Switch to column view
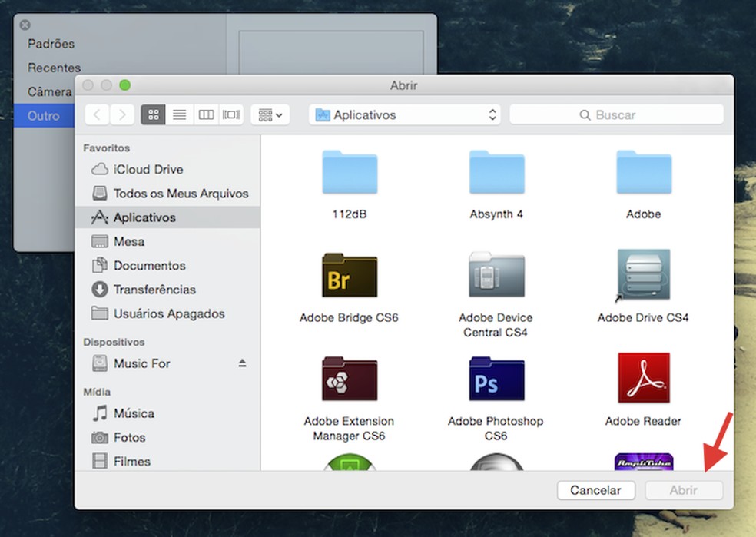This screenshot has width=756, height=537. pyautogui.click(x=205, y=114)
